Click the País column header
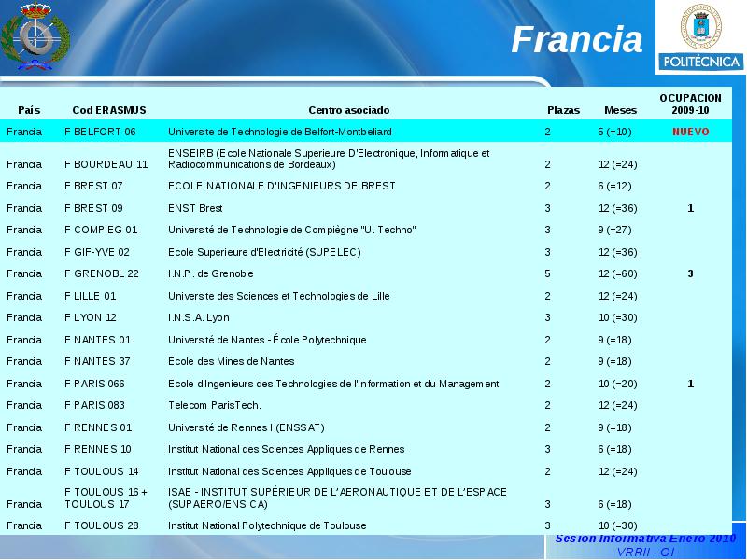The height and width of the screenshot is (560, 747). point(29,110)
